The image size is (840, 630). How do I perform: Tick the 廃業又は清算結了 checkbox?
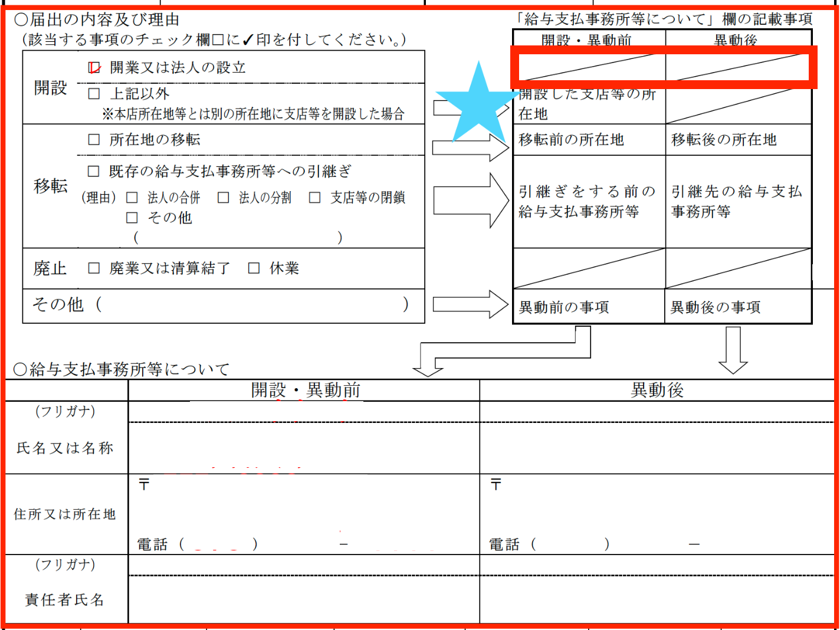pos(94,268)
